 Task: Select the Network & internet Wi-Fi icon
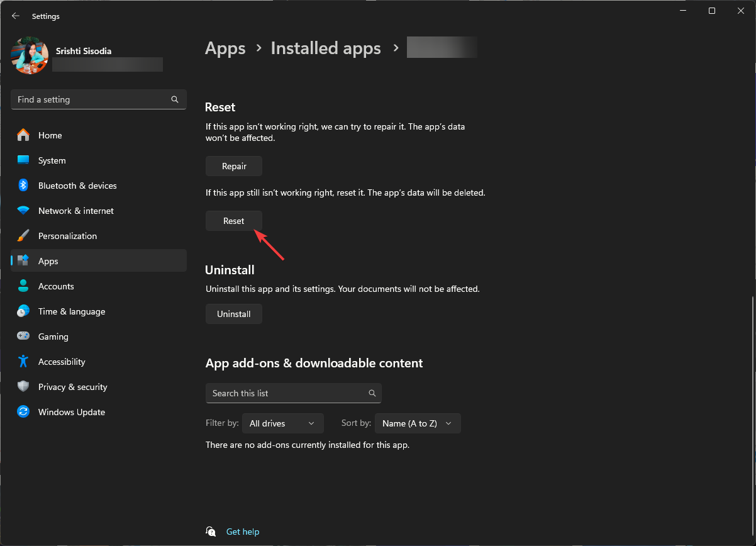pyautogui.click(x=23, y=211)
